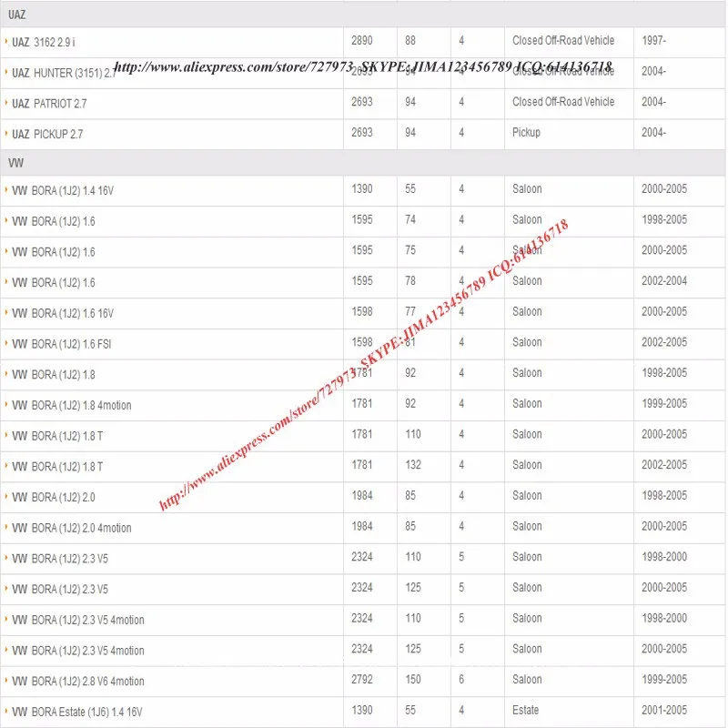Select 2000-2005 year in the 1.4 16V saloon row
Screen dimensions: 728x728
(x=664, y=189)
